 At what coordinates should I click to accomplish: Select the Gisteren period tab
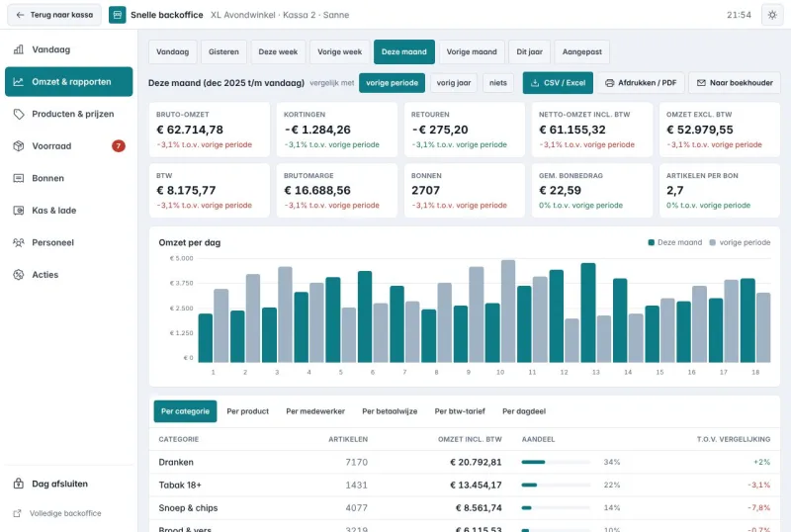[223, 52]
